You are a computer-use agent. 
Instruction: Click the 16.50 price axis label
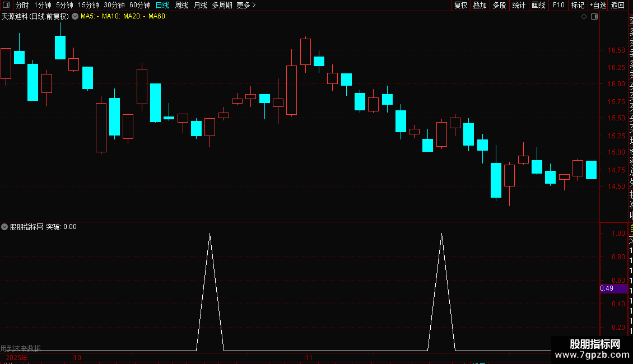[616, 50]
